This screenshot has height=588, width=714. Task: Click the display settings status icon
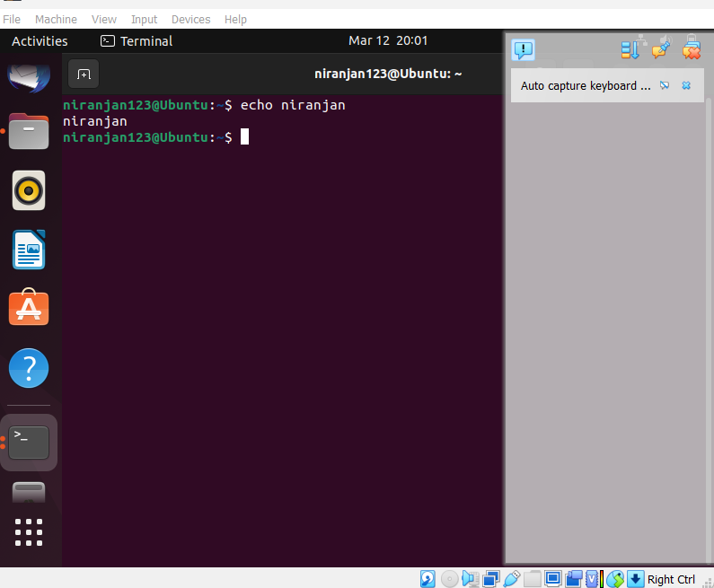pyautogui.click(x=553, y=579)
